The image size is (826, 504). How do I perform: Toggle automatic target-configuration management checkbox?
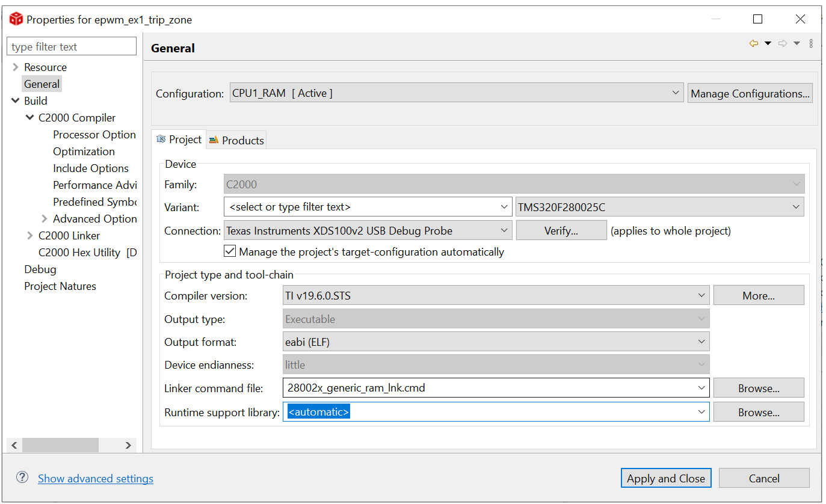click(230, 251)
